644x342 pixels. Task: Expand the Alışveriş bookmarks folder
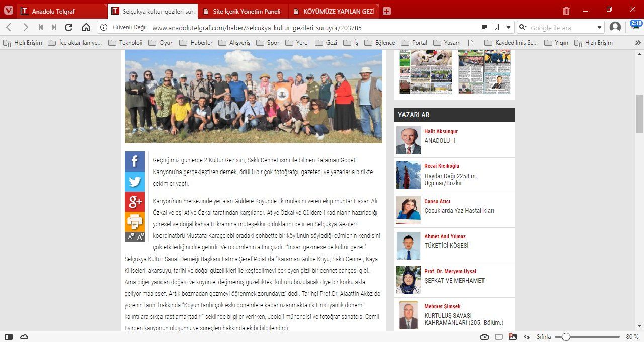[x=234, y=43]
